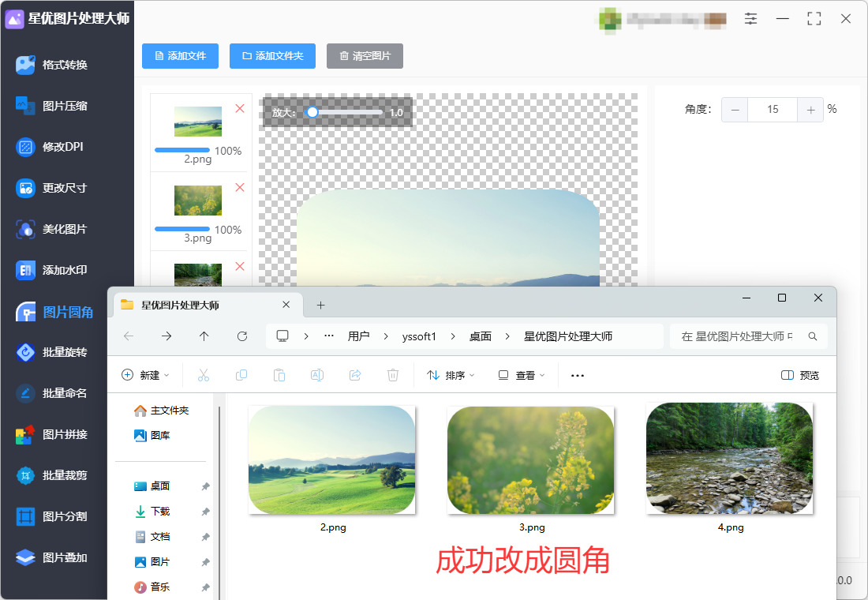The height and width of the screenshot is (600, 868).
Task: Click the 角度 angle input field showing 15
Action: click(773, 110)
